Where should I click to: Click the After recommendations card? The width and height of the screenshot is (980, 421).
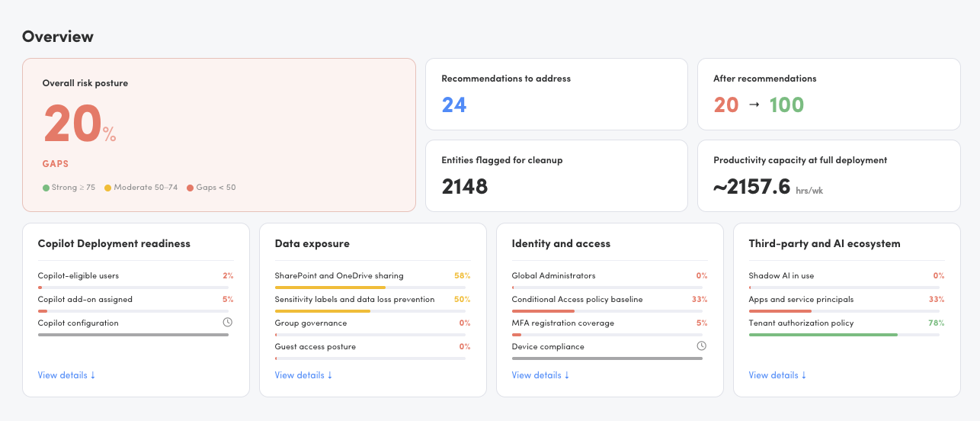tap(829, 95)
